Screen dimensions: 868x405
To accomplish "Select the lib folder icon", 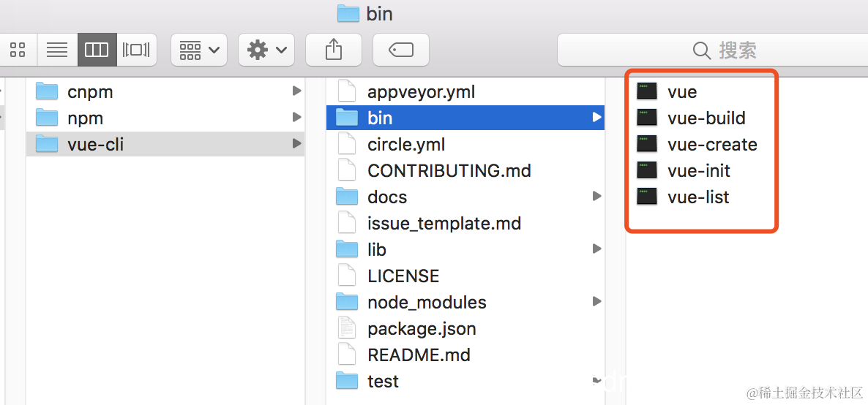I will [347, 249].
